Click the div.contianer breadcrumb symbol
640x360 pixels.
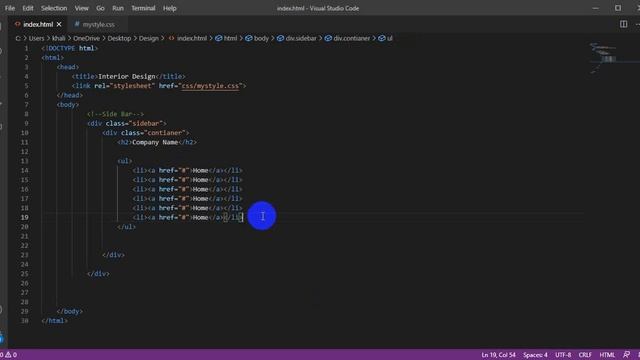pyautogui.click(x=347, y=38)
